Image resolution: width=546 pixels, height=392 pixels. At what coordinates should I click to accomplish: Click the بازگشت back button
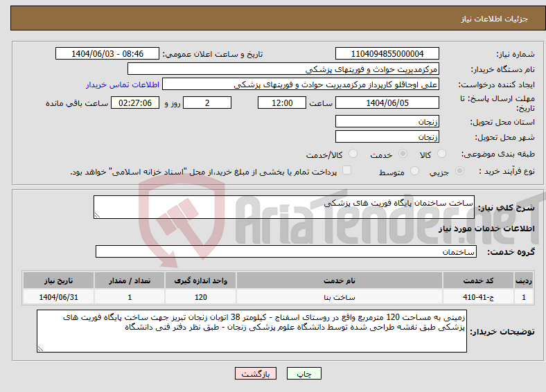pyautogui.click(x=256, y=373)
